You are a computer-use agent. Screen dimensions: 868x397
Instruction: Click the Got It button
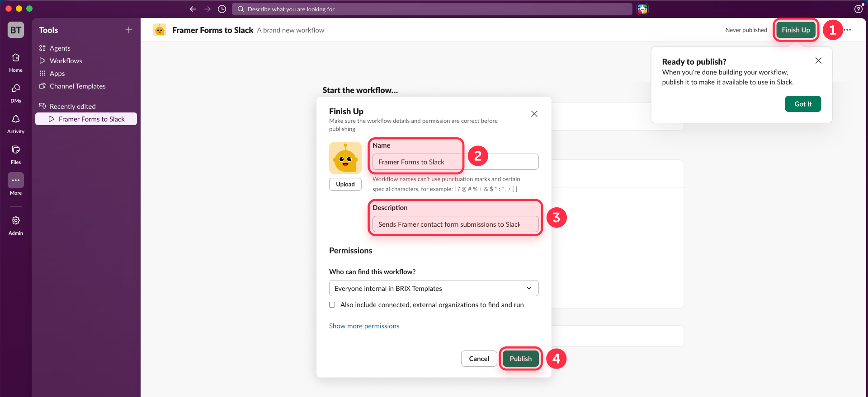[x=803, y=104]
